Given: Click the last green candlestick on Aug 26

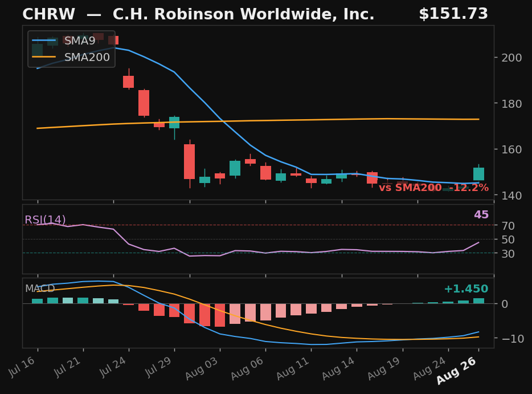Looking at the screenshot, I should click(478, 173).
